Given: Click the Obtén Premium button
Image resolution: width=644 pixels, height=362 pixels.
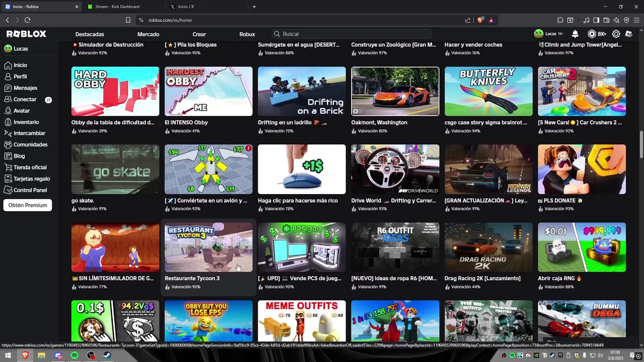Looking at the screenshot, I should tap(28, 205).
